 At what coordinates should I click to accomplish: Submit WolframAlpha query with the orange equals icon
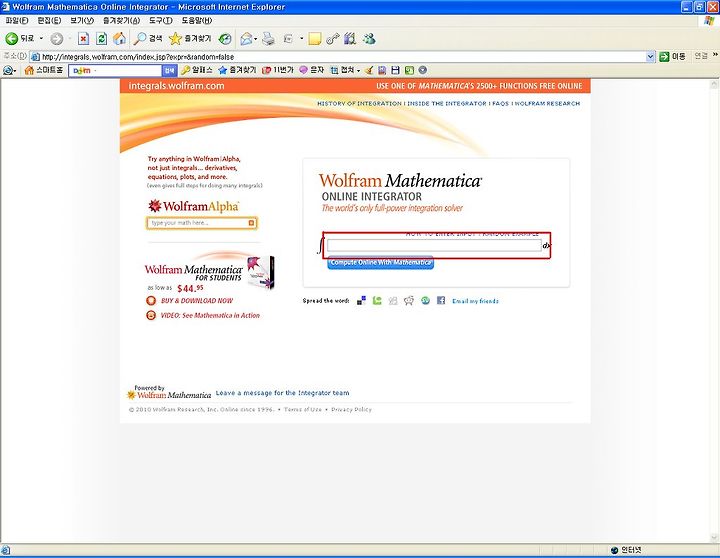tap(252, 223)
